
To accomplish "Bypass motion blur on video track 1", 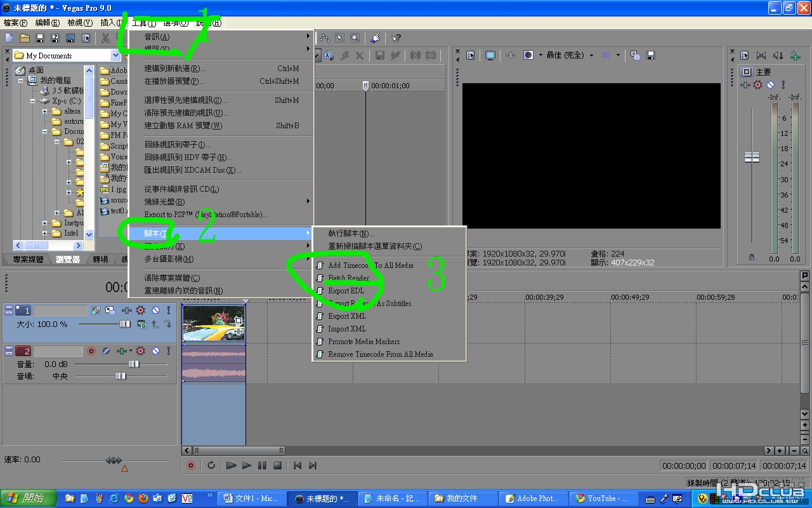I will coord(96,311).
